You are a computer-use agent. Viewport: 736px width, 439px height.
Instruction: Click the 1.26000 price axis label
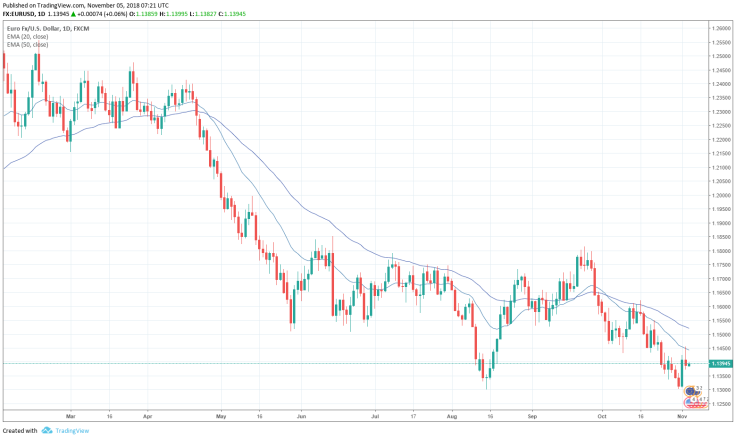tap(721, 29)
